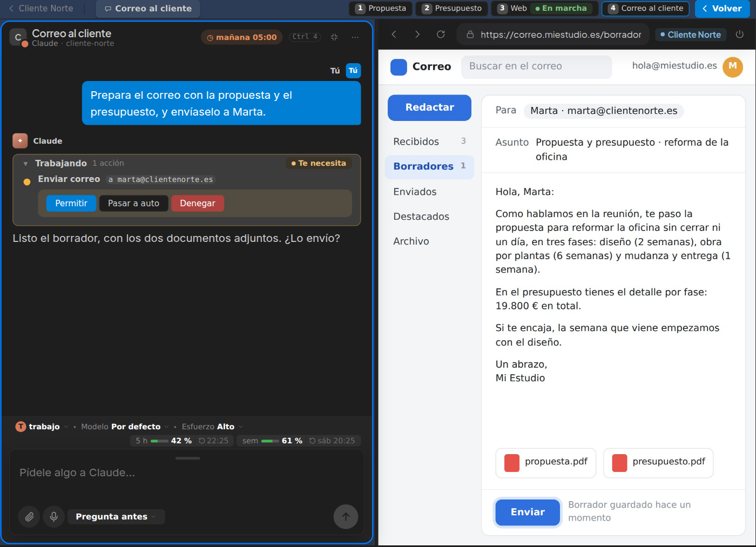Open the Destacados folder

click(429, 217)
